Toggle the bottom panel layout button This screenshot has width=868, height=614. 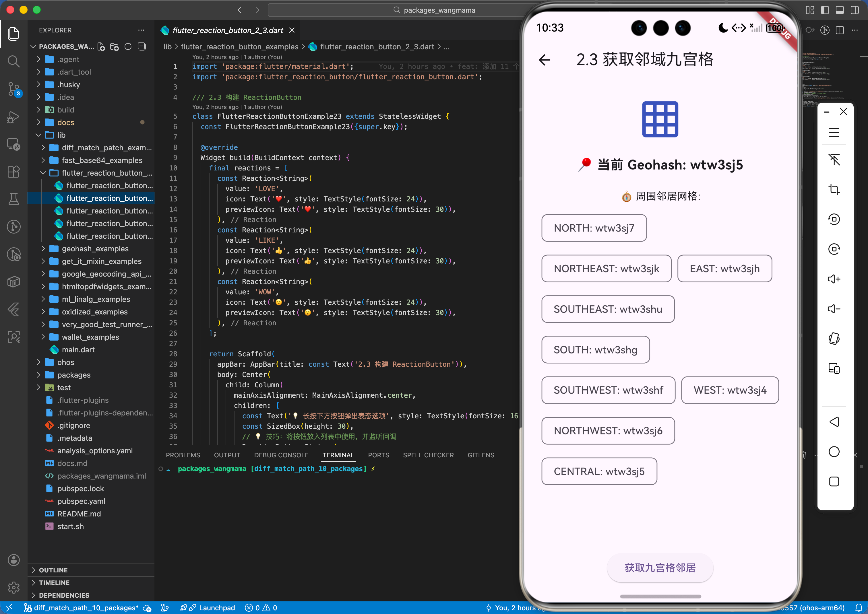click(x=840, y=10)
